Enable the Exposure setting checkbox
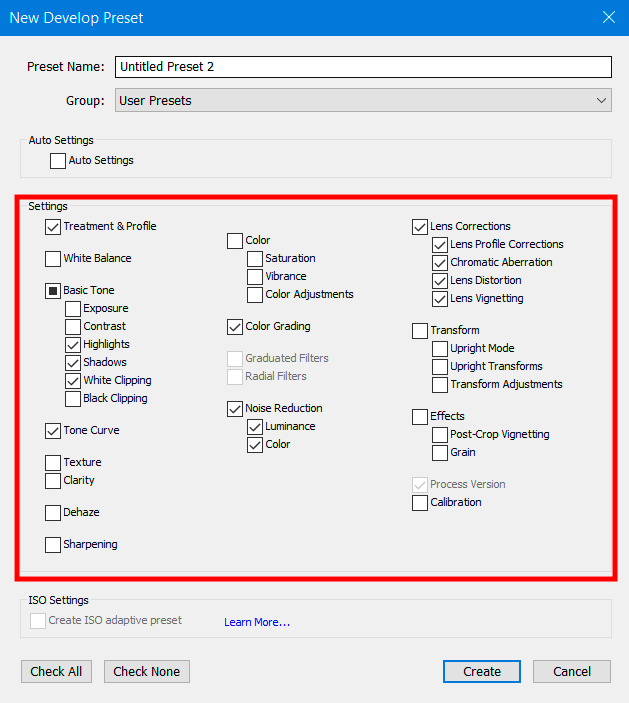Image resolution: width=629 pixels, height=703 pixels. pyautogui.click(x=73, y=309)
